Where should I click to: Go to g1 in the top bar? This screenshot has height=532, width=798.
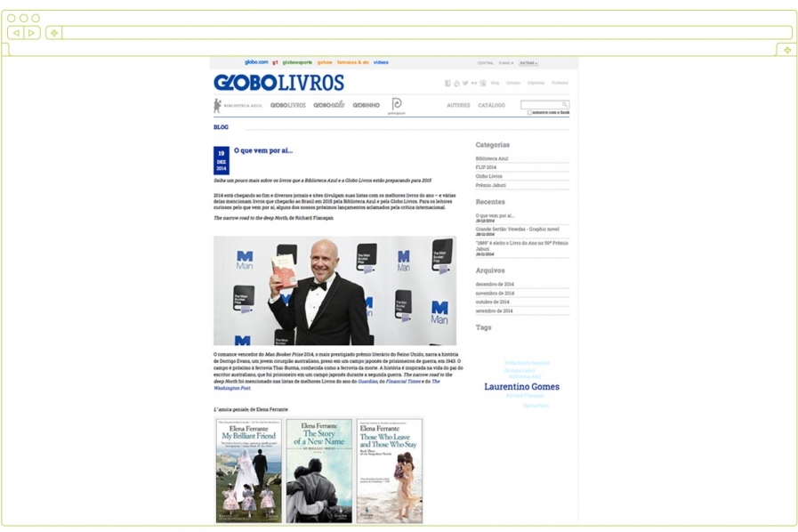(275, 62)
